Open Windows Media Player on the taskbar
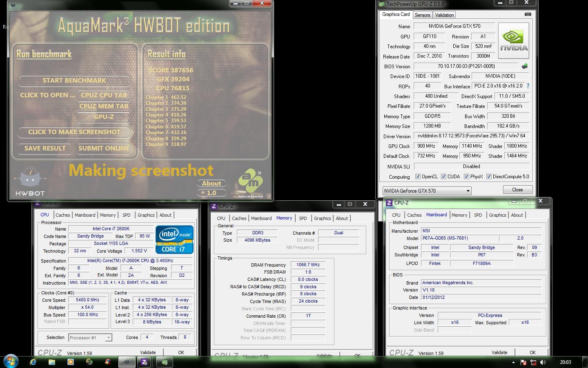This screenshot has height=368, width=588. tap(70, 362)
